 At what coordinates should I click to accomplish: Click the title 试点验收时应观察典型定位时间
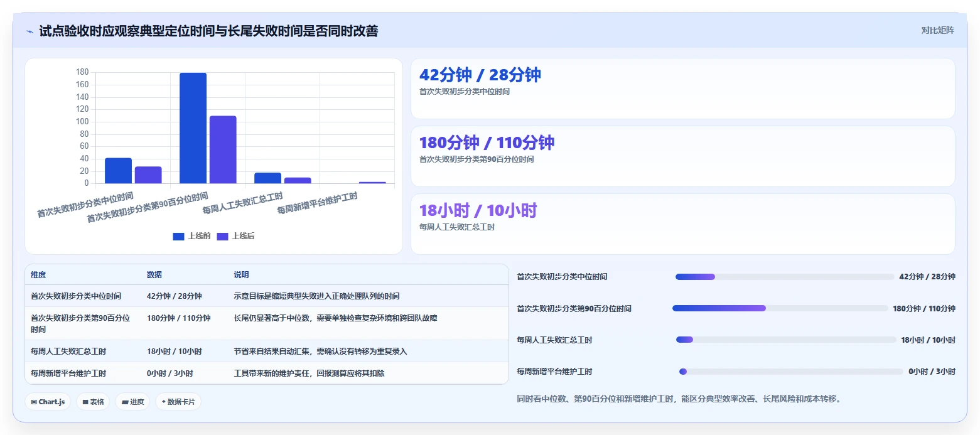pyautogui.click(x=208, y=31)
